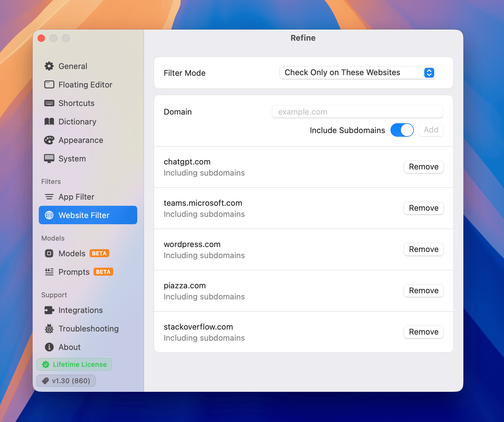This screenshot has height=422, width=504.
Task: Click the Lifetime License checkmark seal icon
Action: (x=46, y=364)
